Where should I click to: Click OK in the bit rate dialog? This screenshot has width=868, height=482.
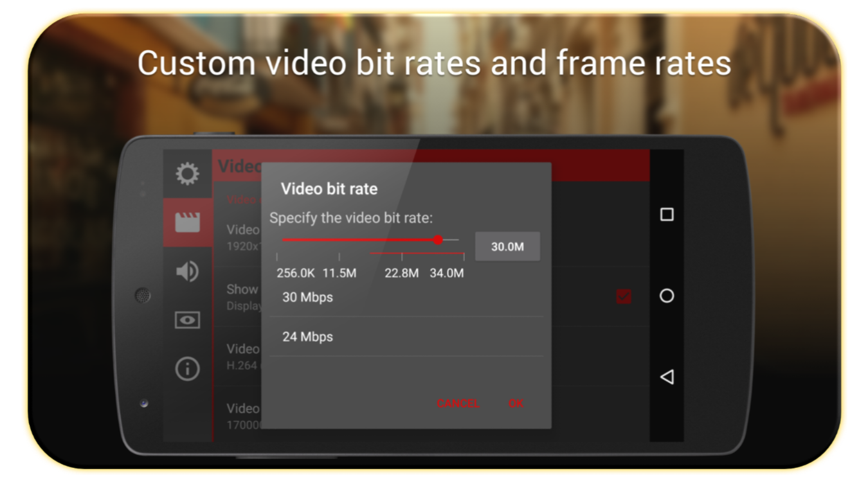coord(516,403)
